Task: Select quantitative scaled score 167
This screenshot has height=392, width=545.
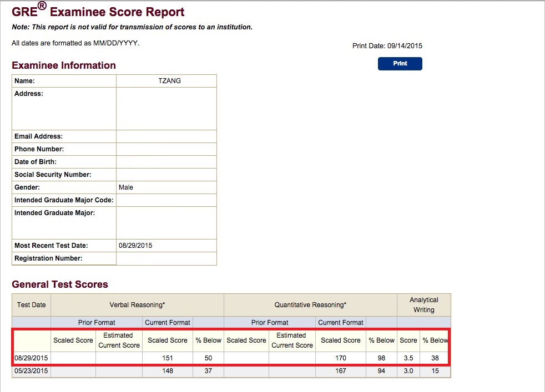Action: pos(341,371)
